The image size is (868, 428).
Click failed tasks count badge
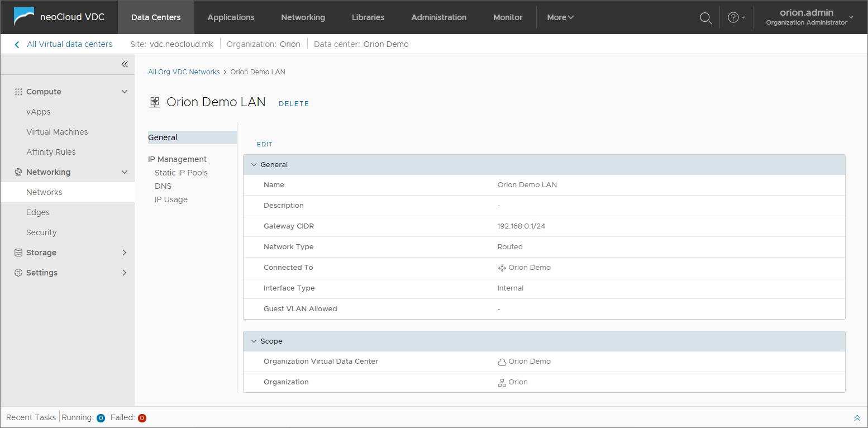pos(142,418)
